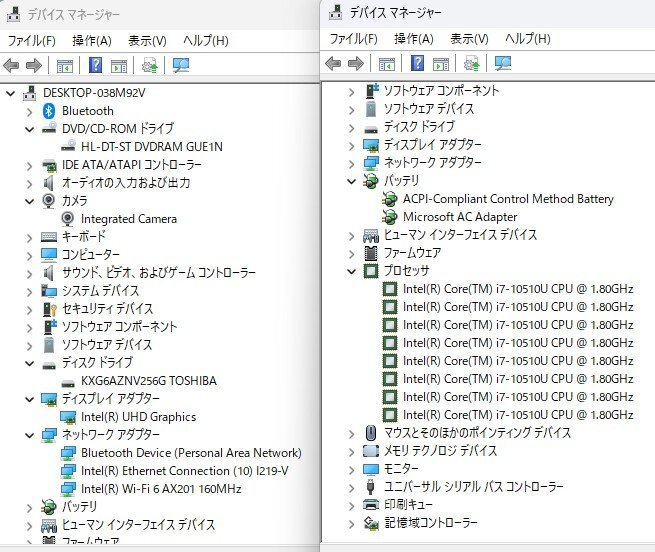Viewport: 655px width, 552px height.
Task: Click blue Help icon in left window toolbar
Action: [96, 65]
